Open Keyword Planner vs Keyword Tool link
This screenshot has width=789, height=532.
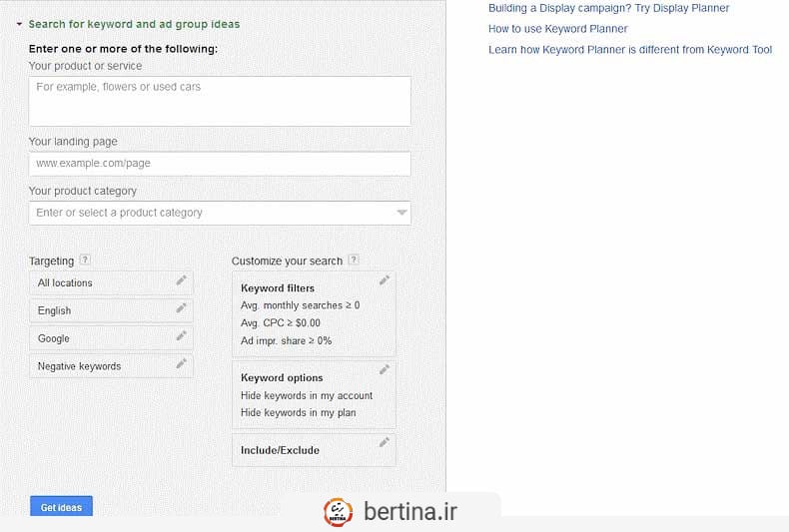629,50
